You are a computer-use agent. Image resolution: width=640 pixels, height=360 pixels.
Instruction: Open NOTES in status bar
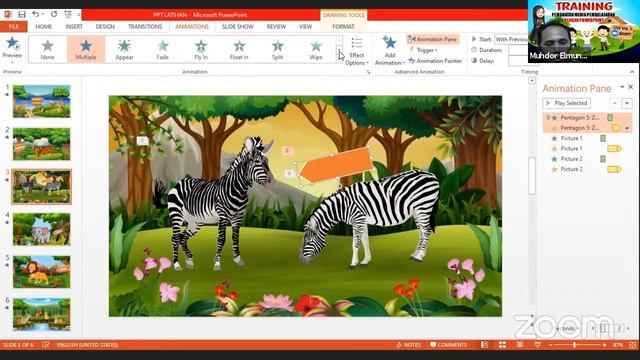pyautogui.click(x=409, y=345)
